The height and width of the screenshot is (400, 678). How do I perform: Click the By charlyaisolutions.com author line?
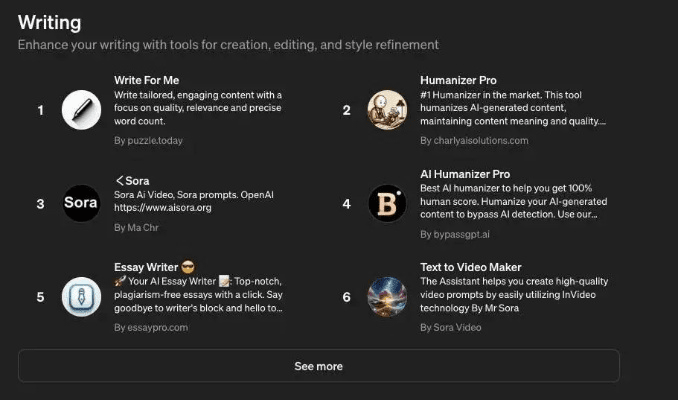point(474,141)
